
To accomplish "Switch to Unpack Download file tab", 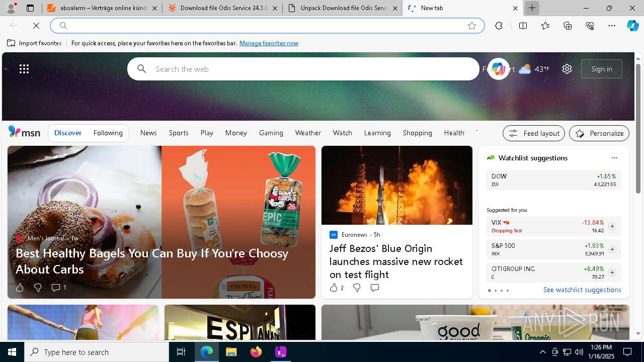I will click(x=342, y=8).
